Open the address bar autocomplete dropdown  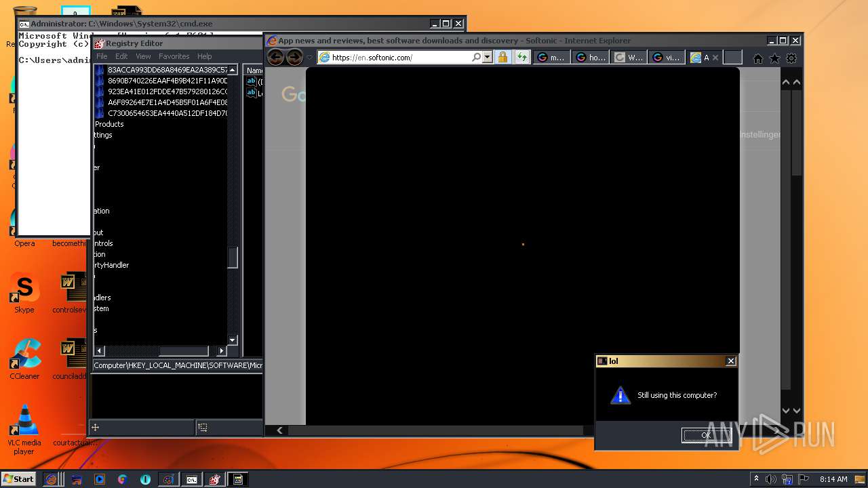(487, 58)
